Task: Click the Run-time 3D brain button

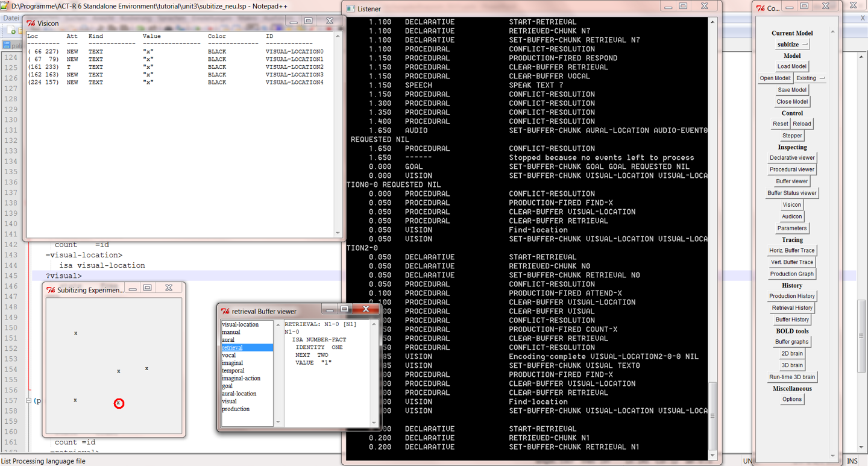Action: [791, 377]
